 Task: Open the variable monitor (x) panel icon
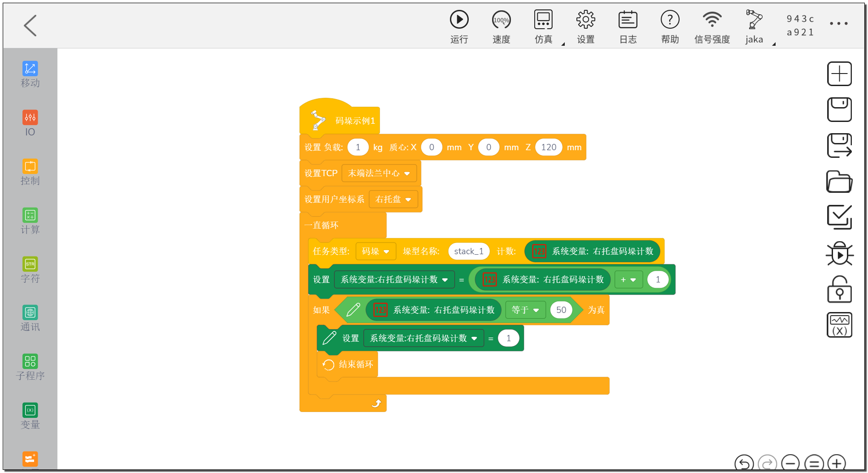coord(839,325)
